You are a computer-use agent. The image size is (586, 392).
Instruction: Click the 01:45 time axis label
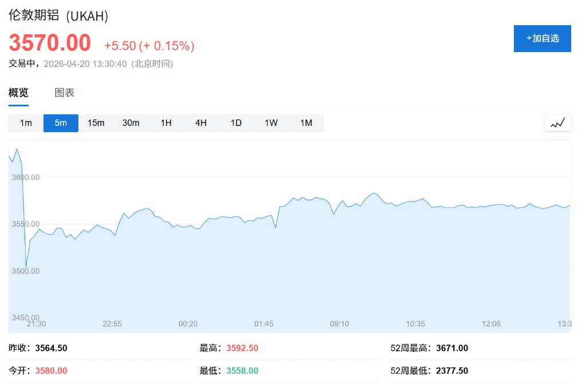click(264, 324)
